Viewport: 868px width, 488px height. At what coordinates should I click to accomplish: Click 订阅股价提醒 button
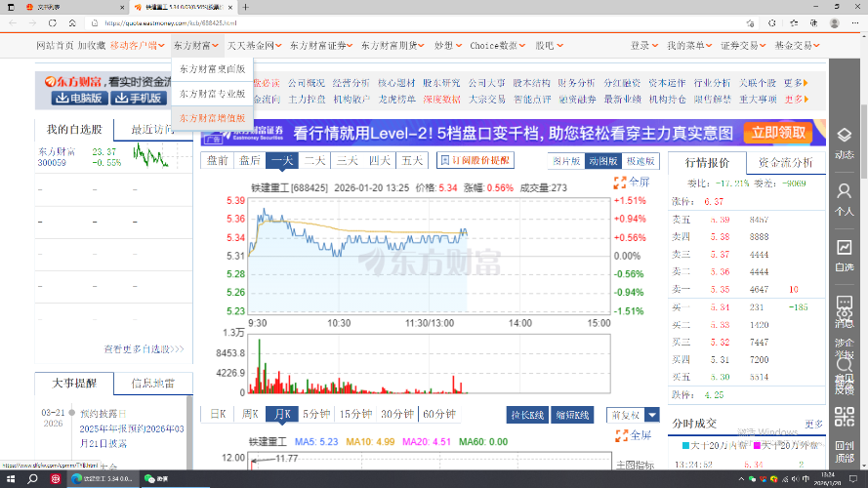475,160
